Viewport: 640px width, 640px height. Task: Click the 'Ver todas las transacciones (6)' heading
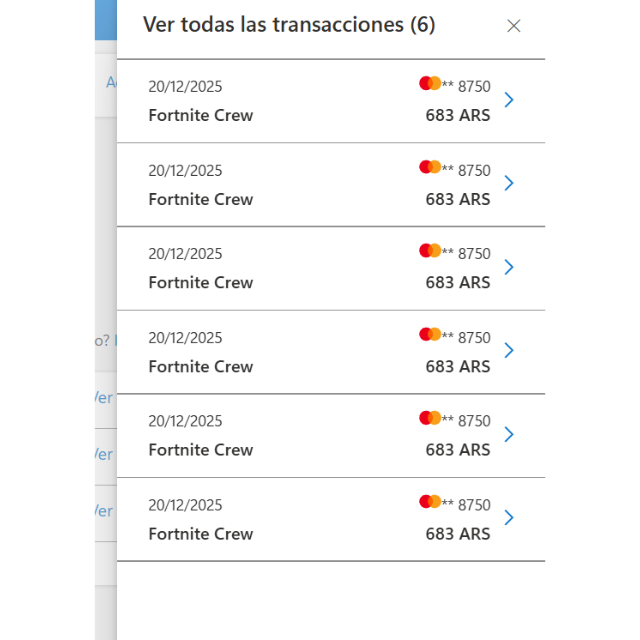pos(289,25)
